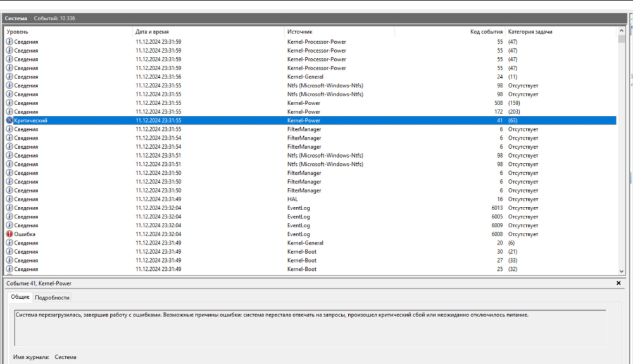This screenshot has height=364, width=633.
Task: Open the Общие tab
Action: [x=20, y=297]
